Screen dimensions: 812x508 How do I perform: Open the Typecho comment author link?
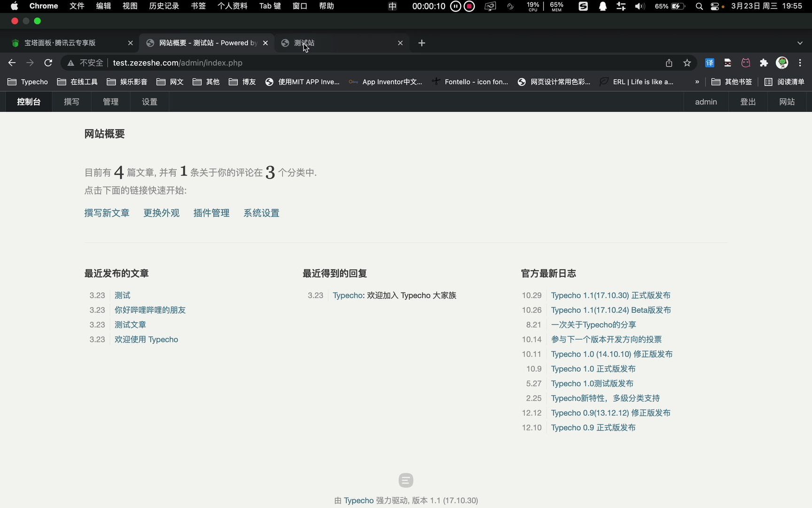[x=348, y=295]
